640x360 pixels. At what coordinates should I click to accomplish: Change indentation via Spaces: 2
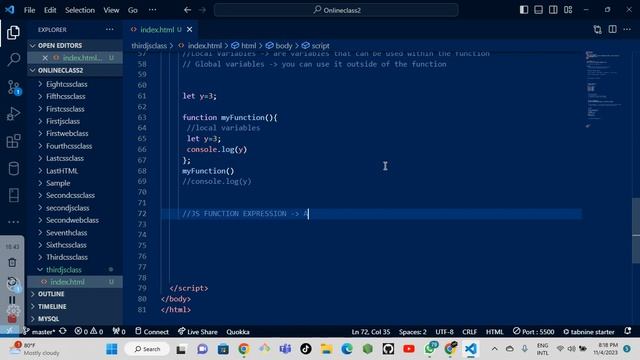coord(413,332)
